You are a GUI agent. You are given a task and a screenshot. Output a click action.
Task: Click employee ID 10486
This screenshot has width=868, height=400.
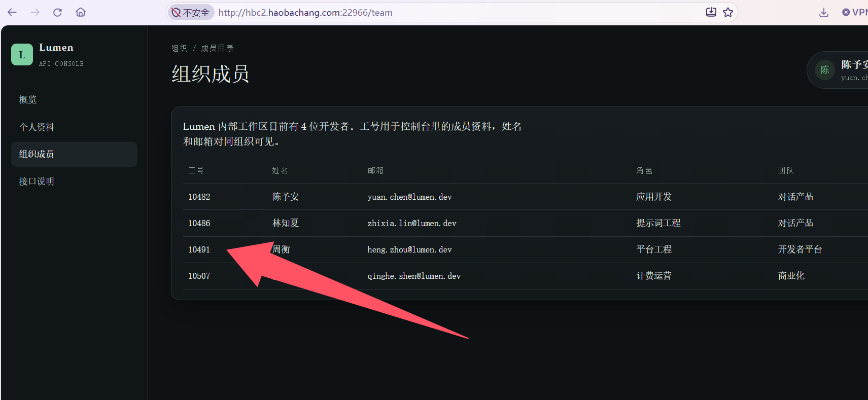coord(199,223)
